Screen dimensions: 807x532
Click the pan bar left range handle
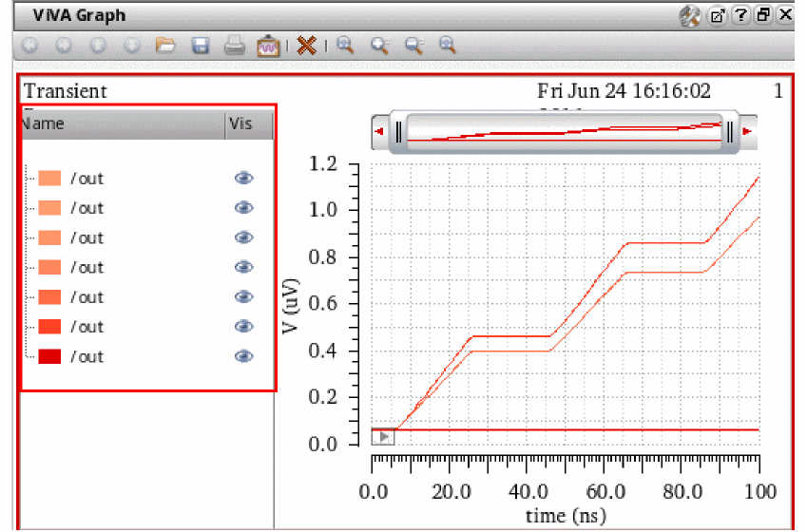[398, 132]
